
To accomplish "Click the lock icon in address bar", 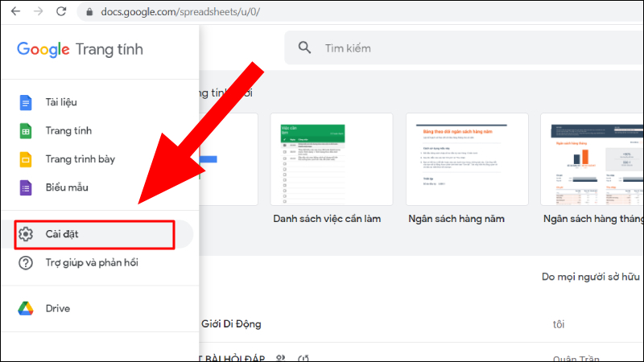I will coord(89,12).
